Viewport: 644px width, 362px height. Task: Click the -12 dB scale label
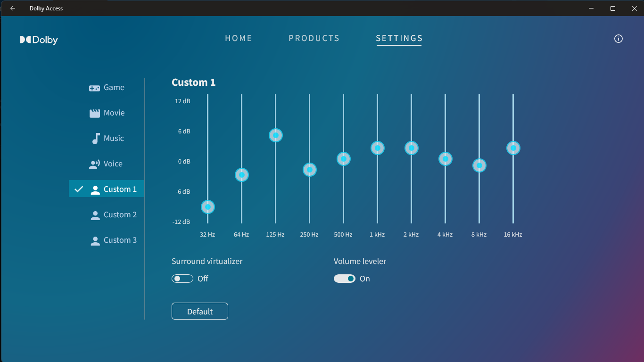coord(182,222)
